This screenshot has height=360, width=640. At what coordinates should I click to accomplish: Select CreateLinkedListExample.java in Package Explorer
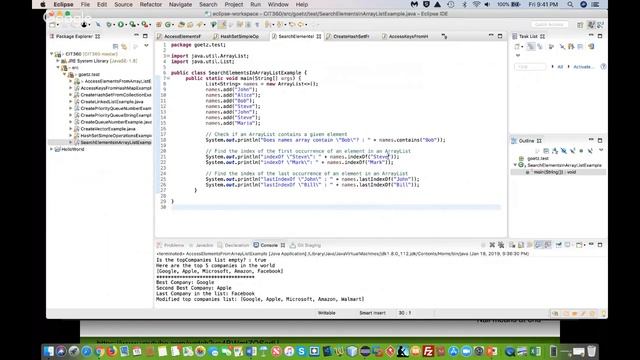click(x=111, y=102)
